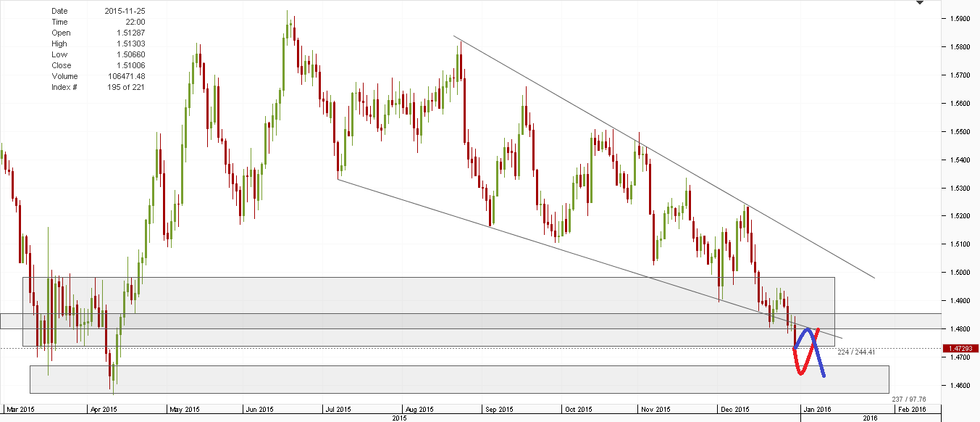
Task: Click the Mar 2015 time axis label
Action: coord(20,409)
